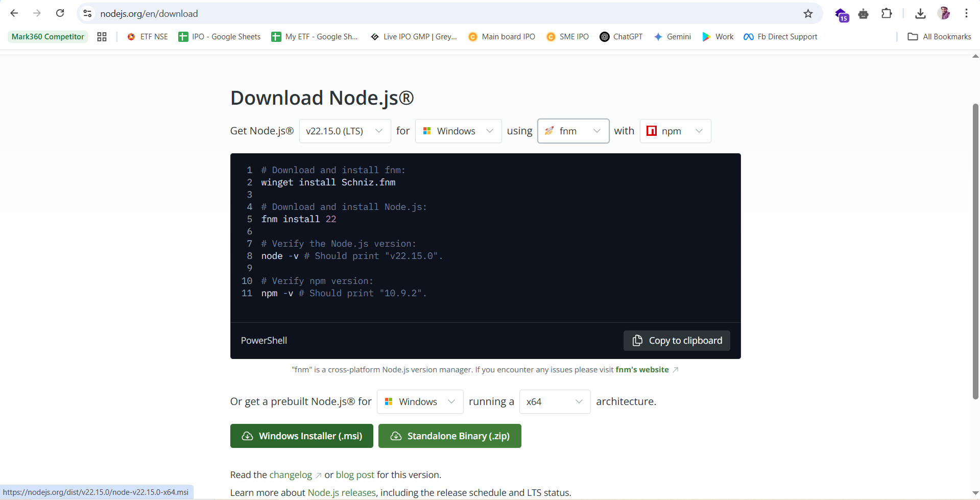Expand the x64 architecture dropdown
Screen dimensions: 980x500
[555, 402]
